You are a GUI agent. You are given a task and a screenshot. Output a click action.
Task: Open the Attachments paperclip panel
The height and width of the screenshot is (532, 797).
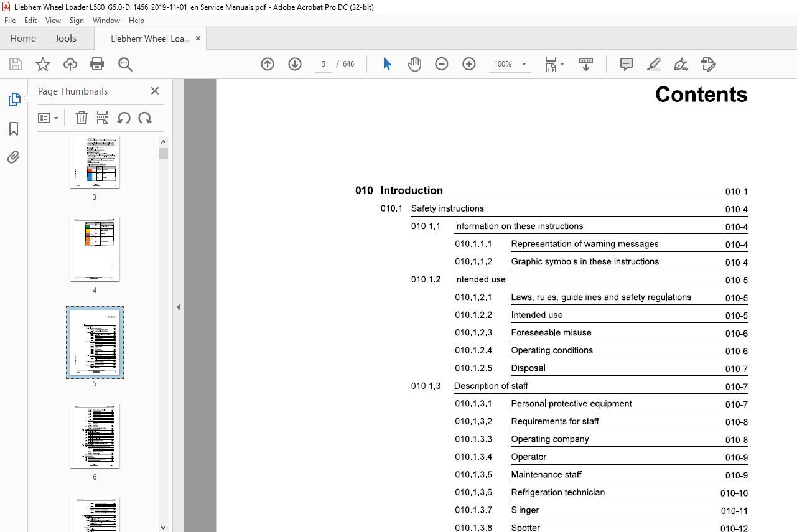(14, 157)
